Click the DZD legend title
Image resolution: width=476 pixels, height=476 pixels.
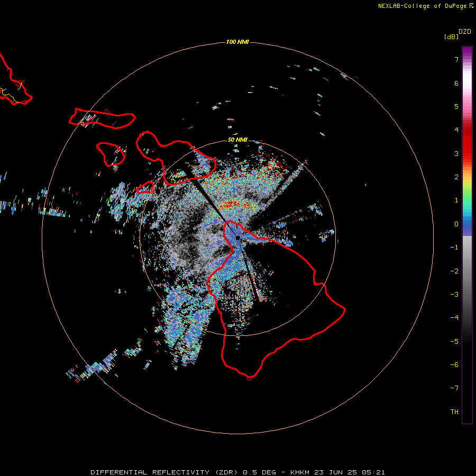[465, 31]
